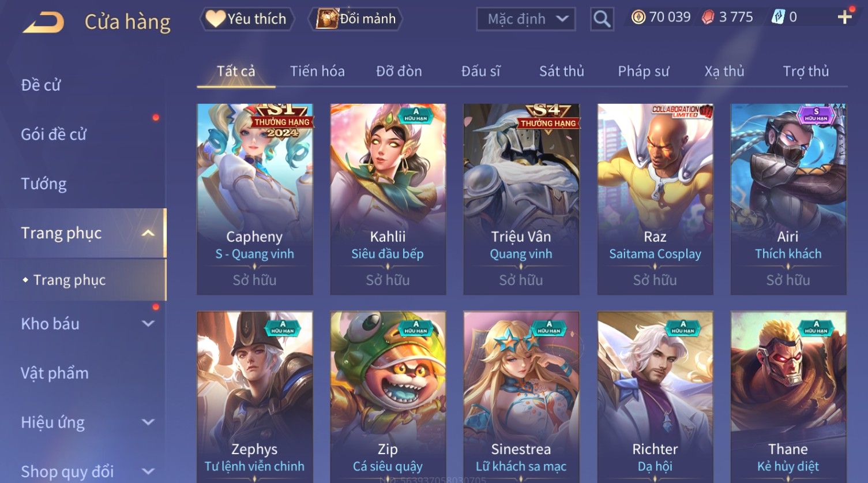Open the search magnifier icon
Viewport: 868px width, 483px height.
[602, 19]
